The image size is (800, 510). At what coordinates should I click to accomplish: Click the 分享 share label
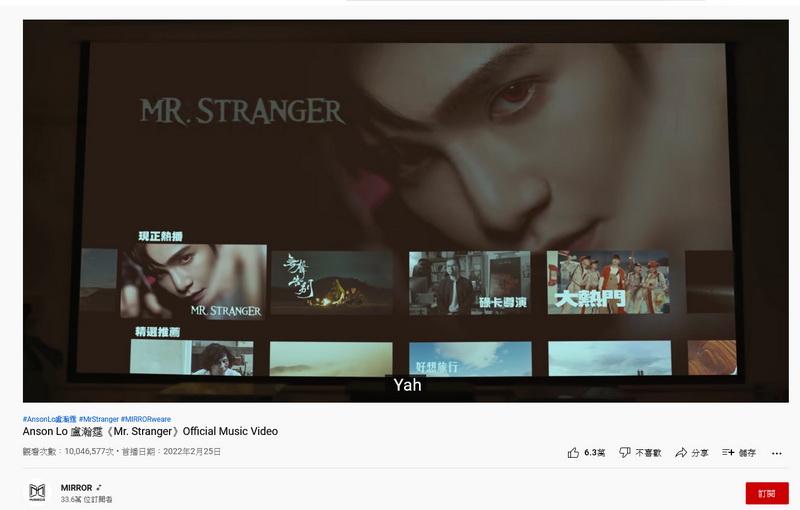pyautogui.click(x=699, y=452)
